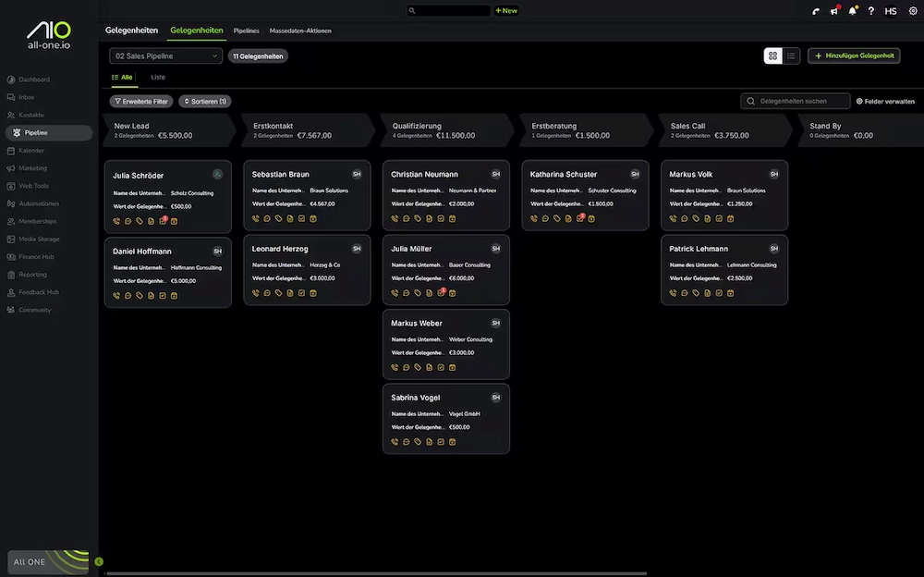Click the 11 Gelegenheiten count badge

click(258, 56)
